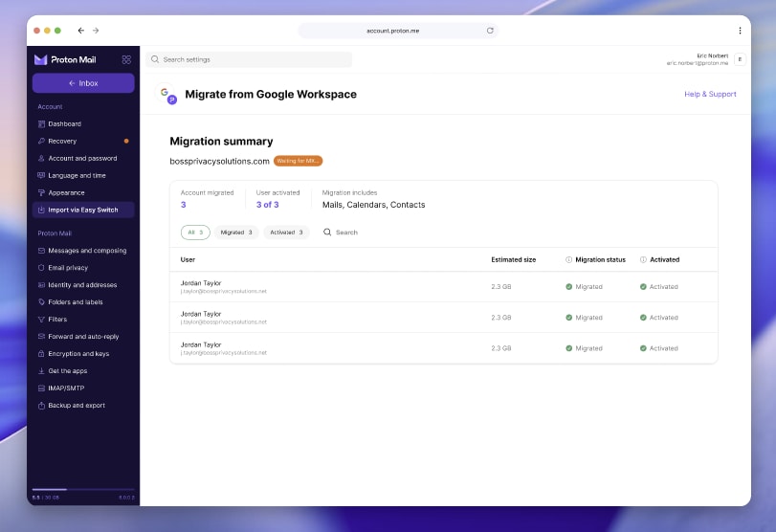Click the '3 of 3' user activated value

267,205
